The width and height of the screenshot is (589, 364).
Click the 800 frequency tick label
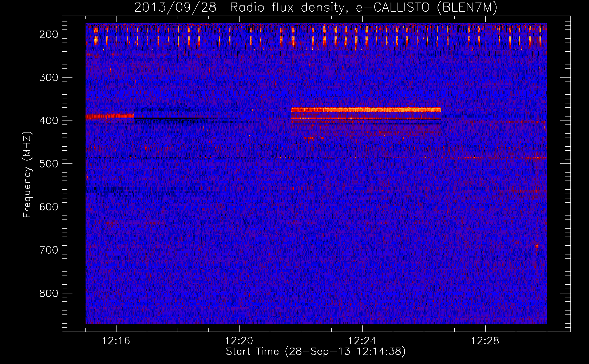48,293
